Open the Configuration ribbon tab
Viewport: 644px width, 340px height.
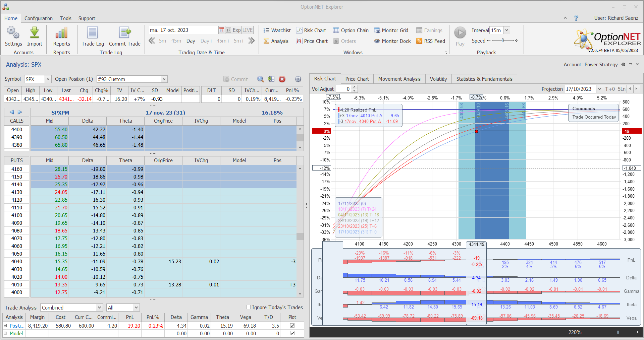coord(38,18)
